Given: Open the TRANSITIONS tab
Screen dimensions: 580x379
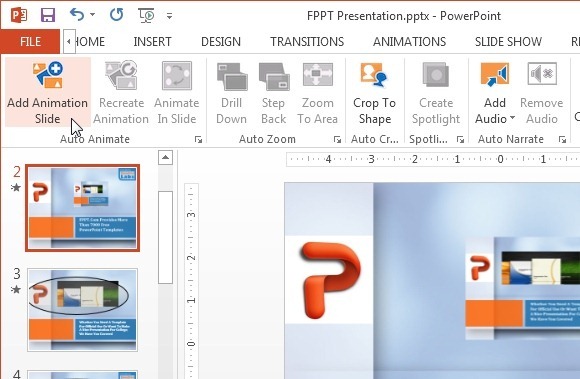Looking at the screenshot, I should pyautogui.click(x=307, y=41).
